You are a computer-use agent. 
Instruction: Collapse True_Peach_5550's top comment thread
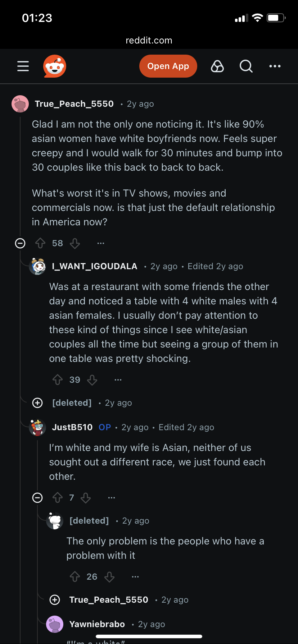[x=20, y=243]
